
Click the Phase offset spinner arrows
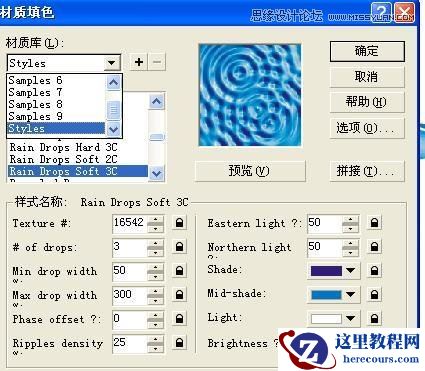point(155,320)
